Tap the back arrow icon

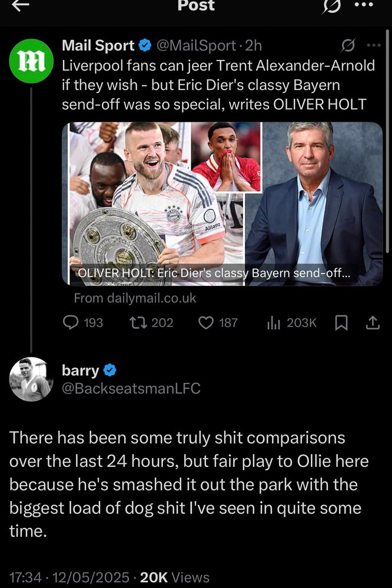point(20,5)
